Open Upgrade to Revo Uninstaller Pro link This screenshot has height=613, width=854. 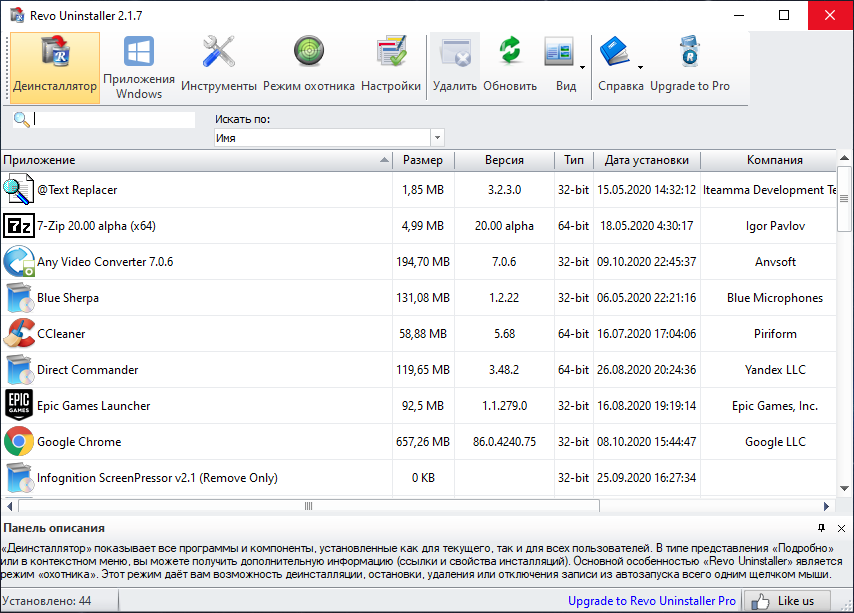pos(651,601)
